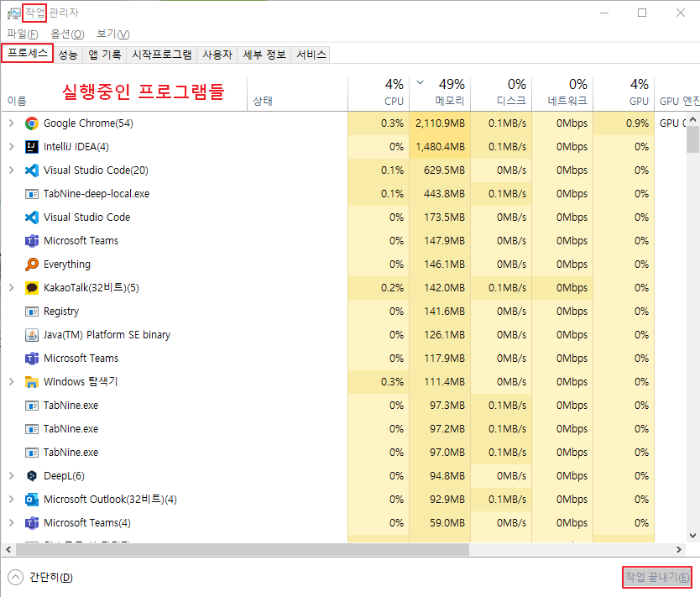Sort by the 상태 column header
Viewport: 700px width, 597px height.
coord(297,93)
